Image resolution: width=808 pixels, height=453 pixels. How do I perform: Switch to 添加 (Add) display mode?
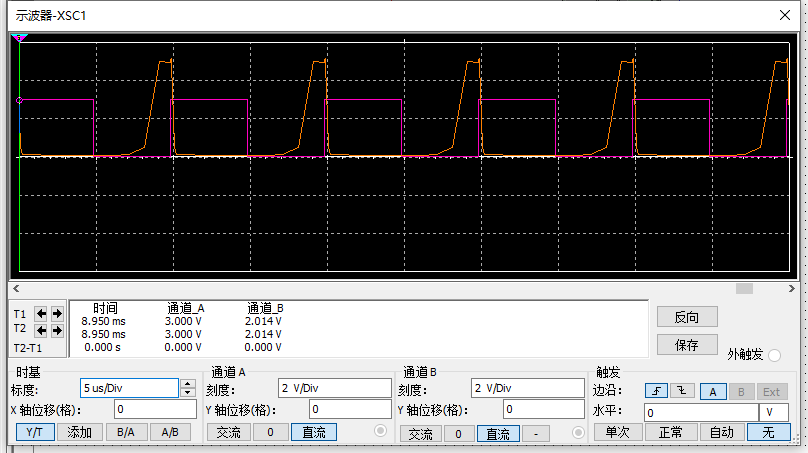tap(79, 432)
